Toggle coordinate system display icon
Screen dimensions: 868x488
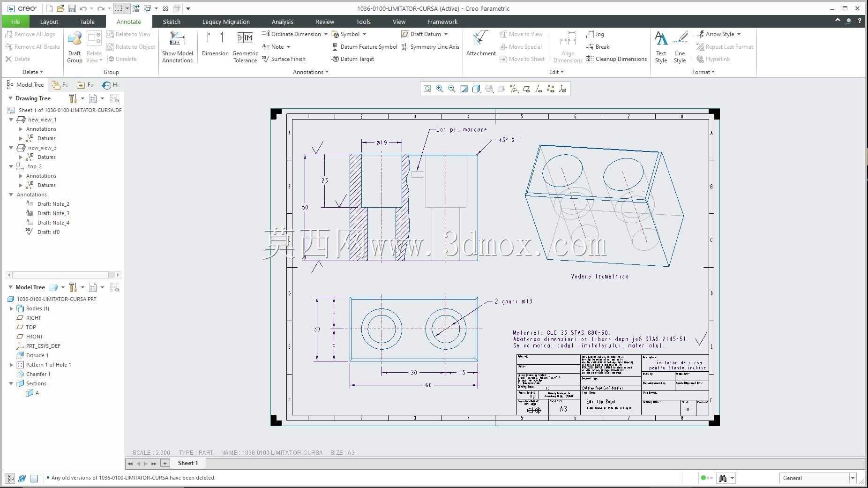563,89
